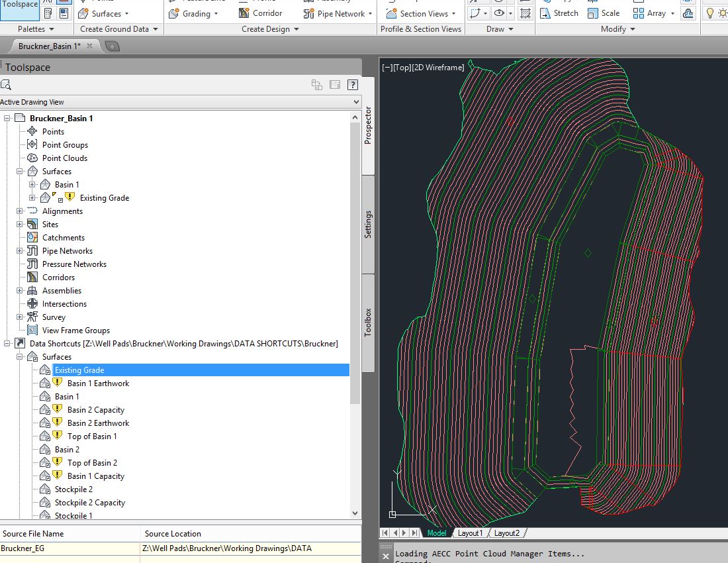728x563 pixels.
Task: Click the viewport Top view control
Action: click(x=402, y=68)
